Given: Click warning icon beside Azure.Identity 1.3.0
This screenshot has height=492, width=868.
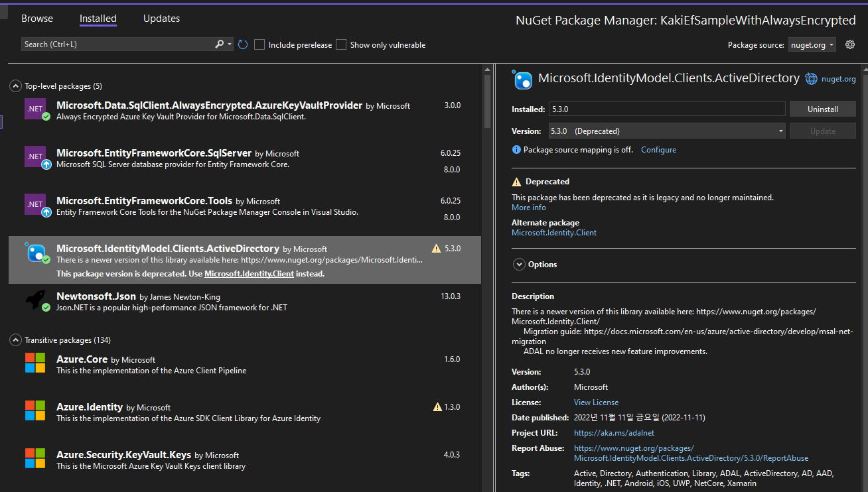Looking at the screenshot, I should tap(437, 406).
